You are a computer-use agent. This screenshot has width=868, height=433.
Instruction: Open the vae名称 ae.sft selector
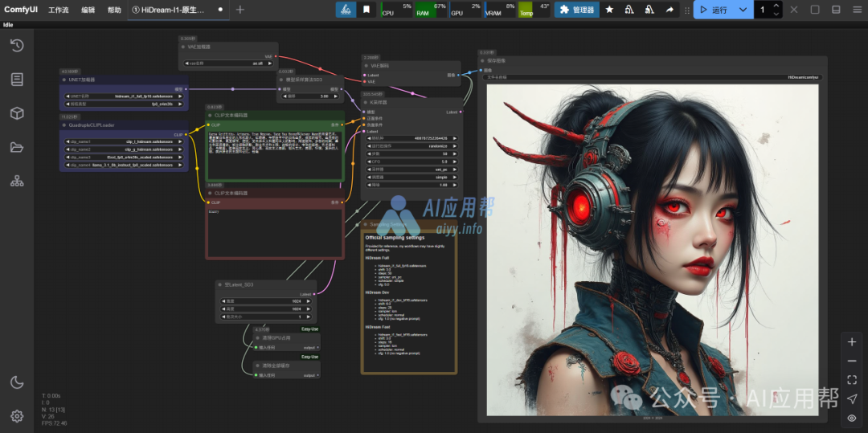[228, 63]
